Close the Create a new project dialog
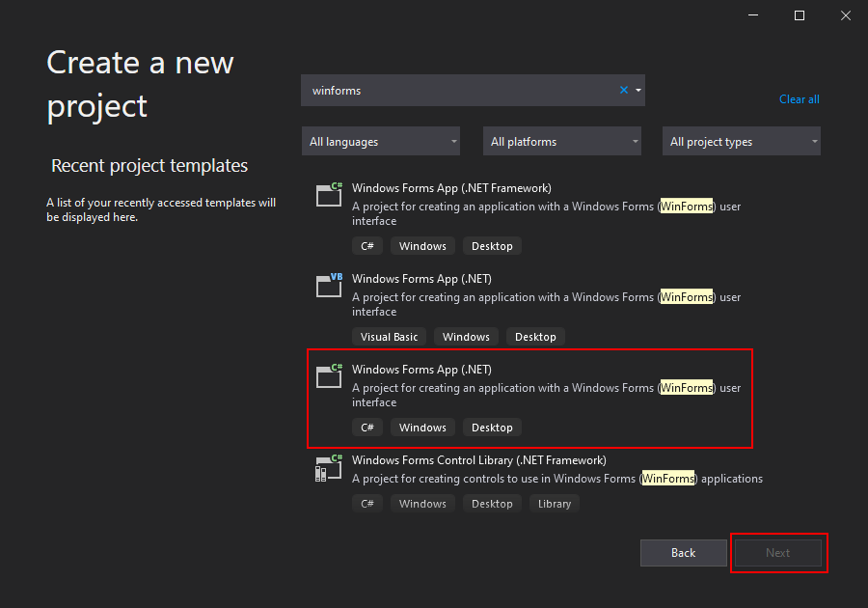This screenshot has width=868, height=608. (x=844, y=15)
